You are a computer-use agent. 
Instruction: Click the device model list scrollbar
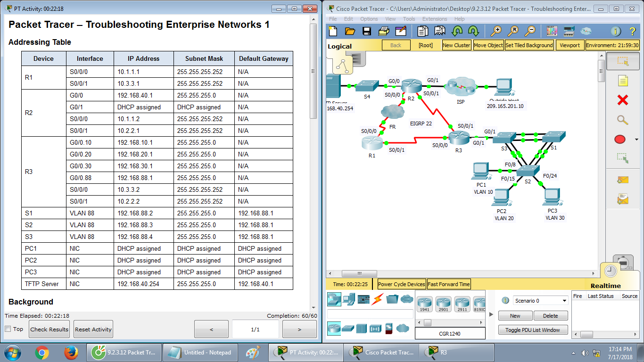pos(428,322)
